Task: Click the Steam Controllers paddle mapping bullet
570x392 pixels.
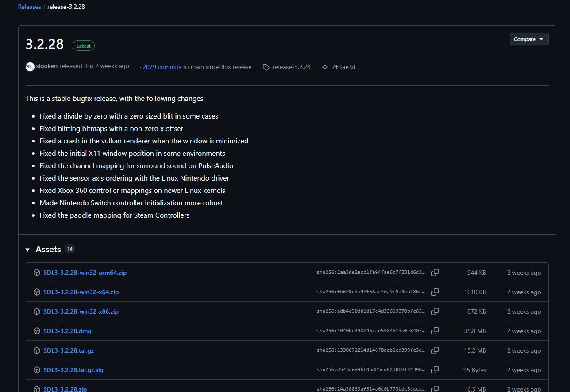Action: click(115, 215)
